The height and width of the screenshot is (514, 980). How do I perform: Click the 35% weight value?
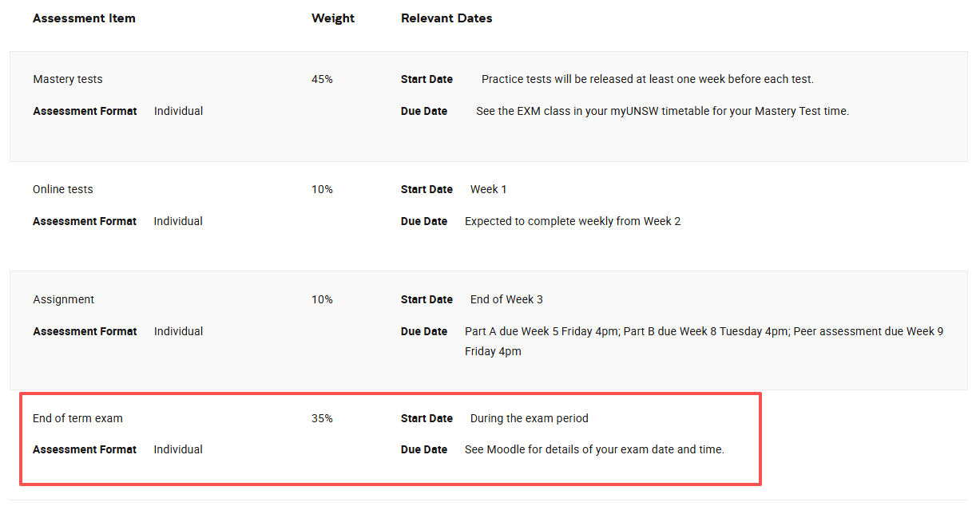pos(322,418)
